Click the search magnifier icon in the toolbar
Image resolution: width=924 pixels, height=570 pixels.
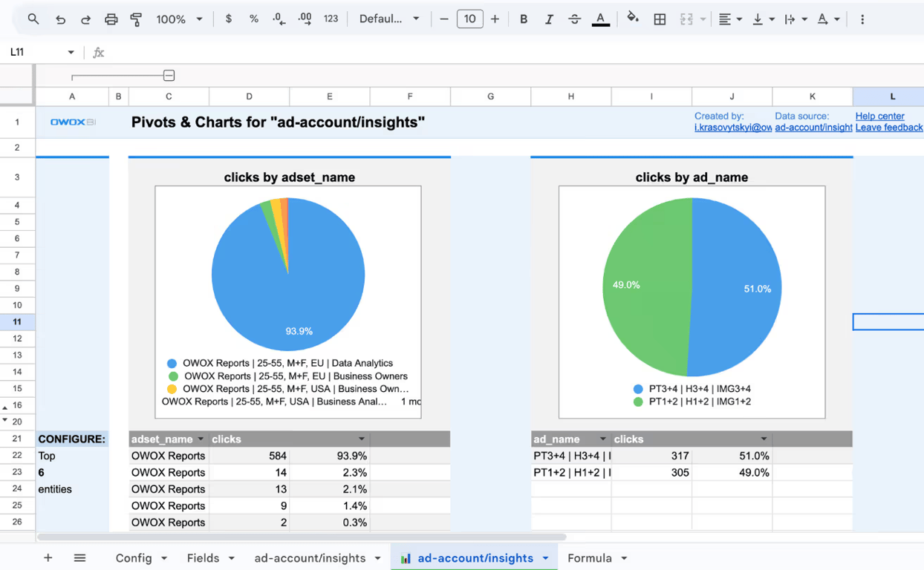(33, 19)
